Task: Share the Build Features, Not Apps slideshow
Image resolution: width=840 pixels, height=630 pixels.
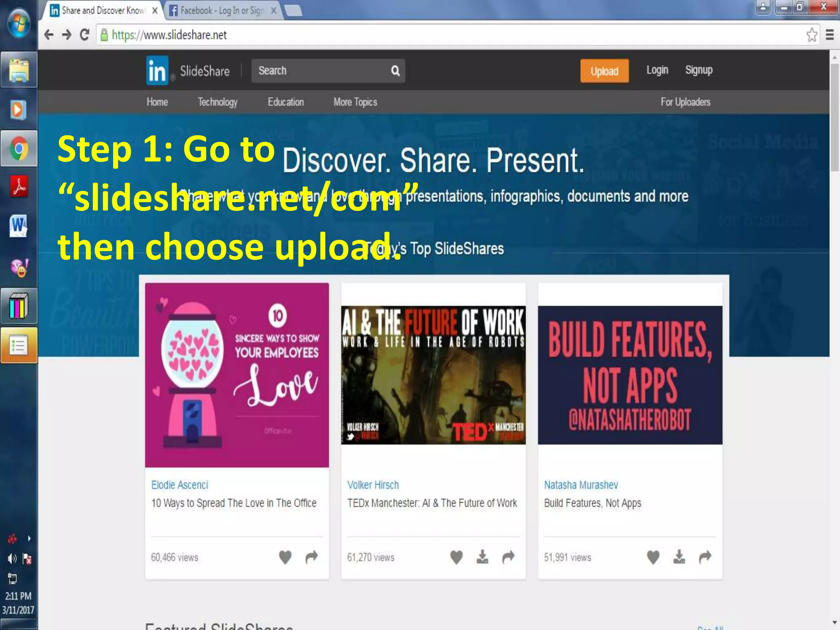Action: pyautogui.click(x=705, y=557)
